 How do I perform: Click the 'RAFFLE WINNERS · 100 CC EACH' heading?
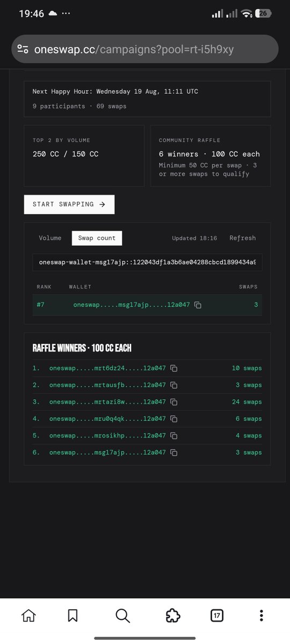coord(82,348)
